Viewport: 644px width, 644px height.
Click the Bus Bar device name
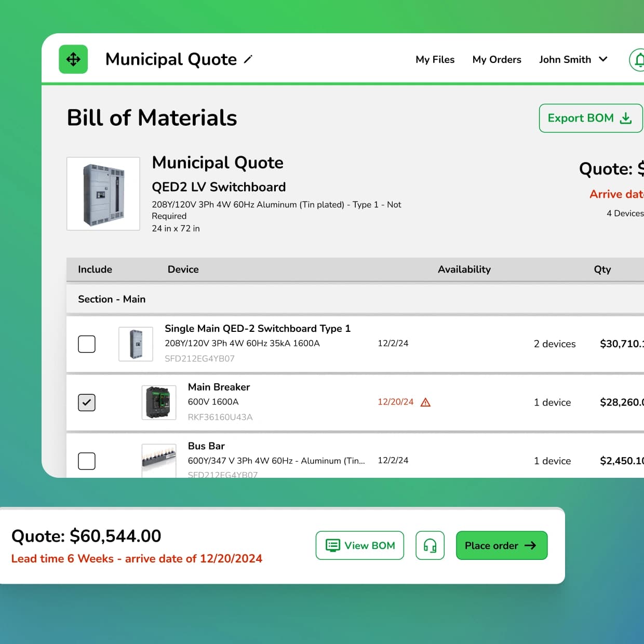[x=206, y=446]
